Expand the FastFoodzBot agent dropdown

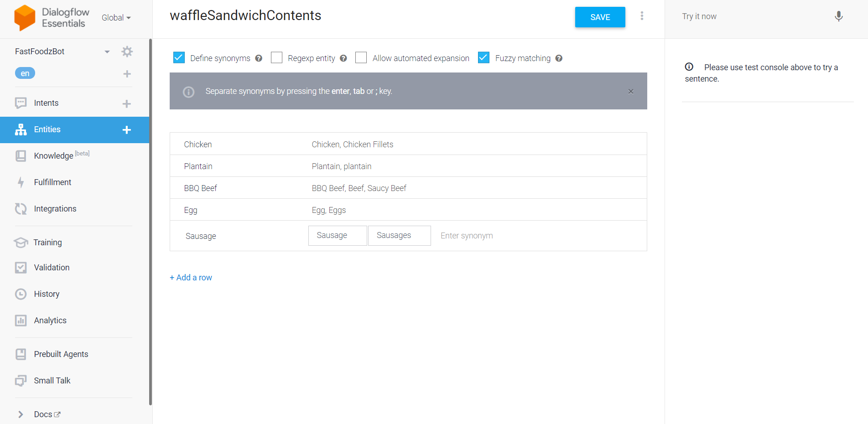[107, 52]
